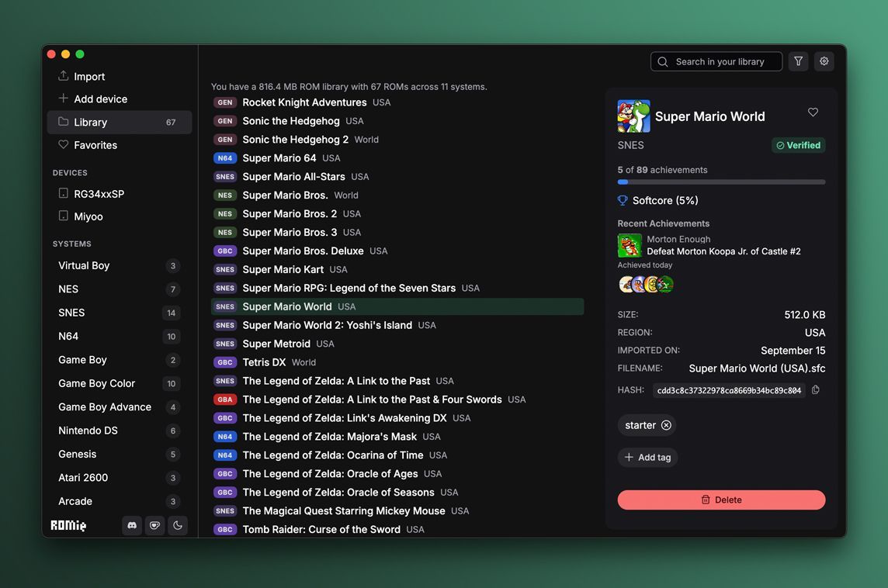Show Game Boy Color games
The height and width of the screenshot is (588, 888).
tap(120, 383)
